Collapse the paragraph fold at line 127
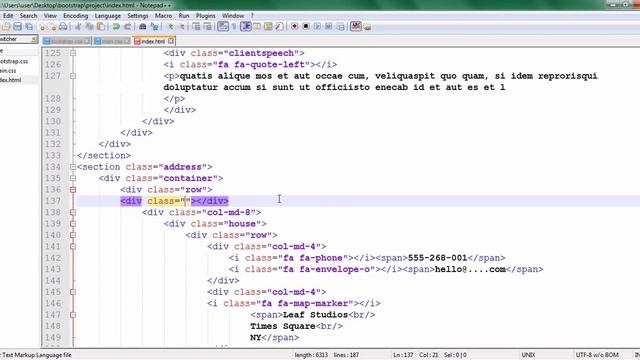Screen dimensions: 640x360 pyautogui.click(x=73, y=76)
